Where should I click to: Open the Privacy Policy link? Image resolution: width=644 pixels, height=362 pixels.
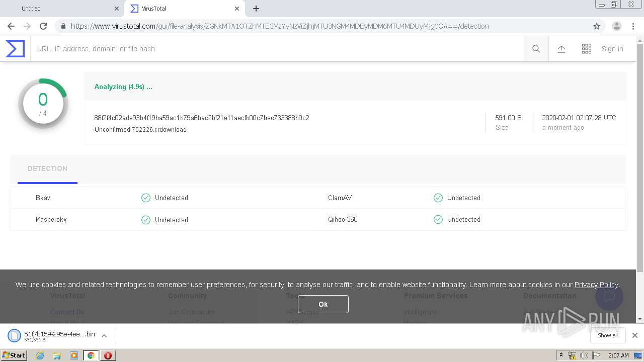[596, 285]
